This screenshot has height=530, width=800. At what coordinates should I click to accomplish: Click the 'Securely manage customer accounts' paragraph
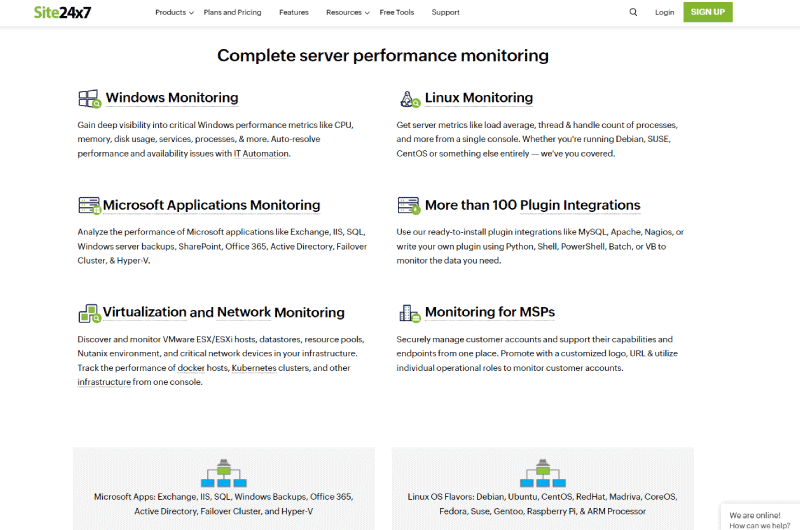click(537, 354)
